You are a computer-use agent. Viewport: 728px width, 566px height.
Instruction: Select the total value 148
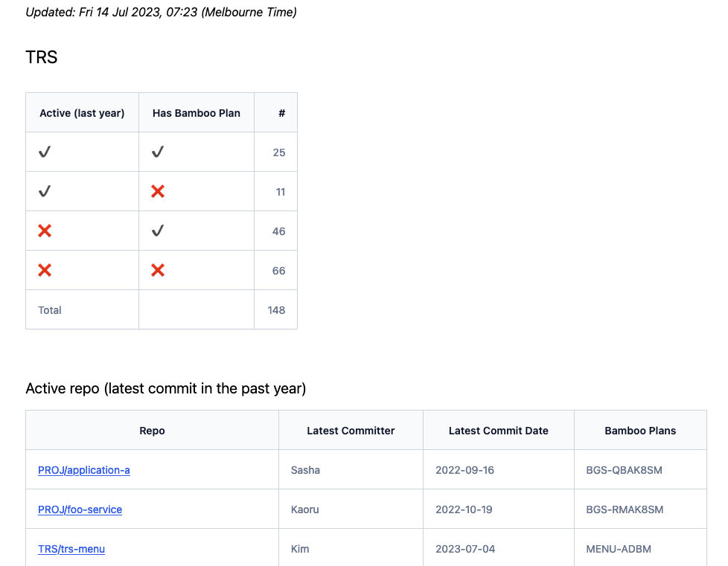pos(276,310)
